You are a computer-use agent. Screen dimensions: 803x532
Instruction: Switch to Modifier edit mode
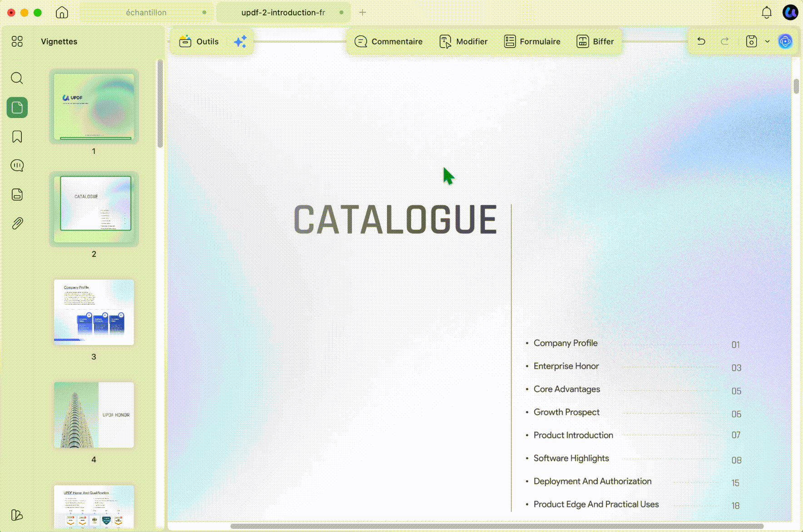[463, 41]
